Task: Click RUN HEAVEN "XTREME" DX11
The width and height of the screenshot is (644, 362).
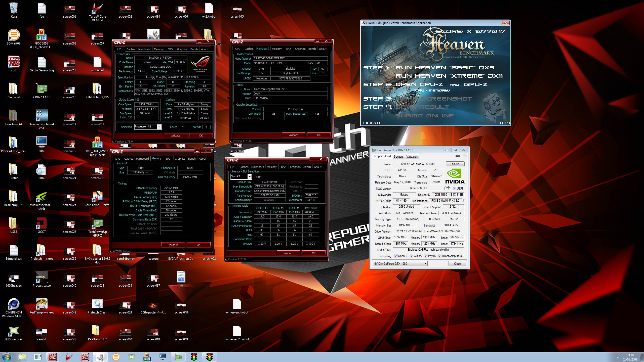Action: 449,76
